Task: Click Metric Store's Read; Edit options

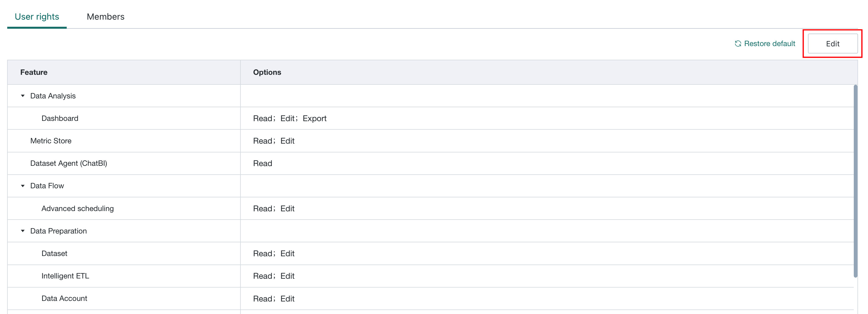Action: (273, 141)
